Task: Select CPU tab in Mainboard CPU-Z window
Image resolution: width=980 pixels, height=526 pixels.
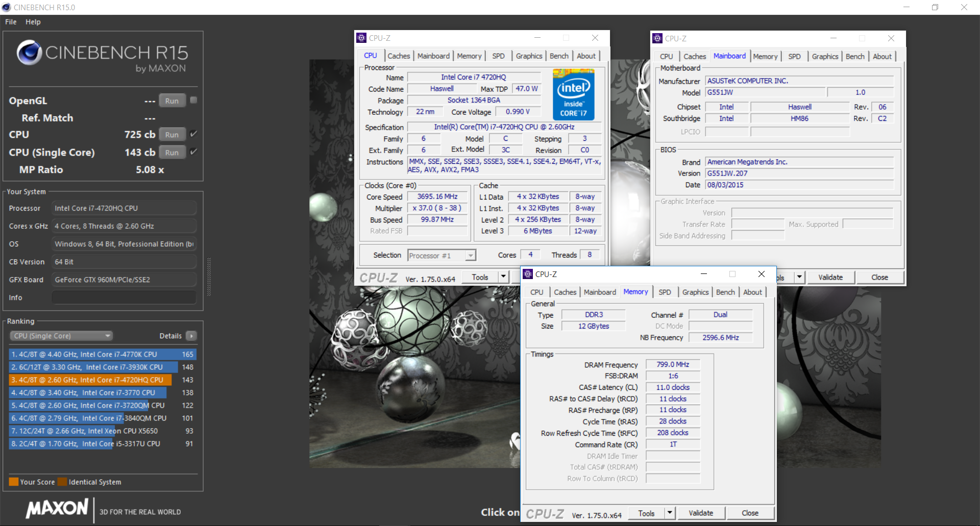Action: (666, 57)
